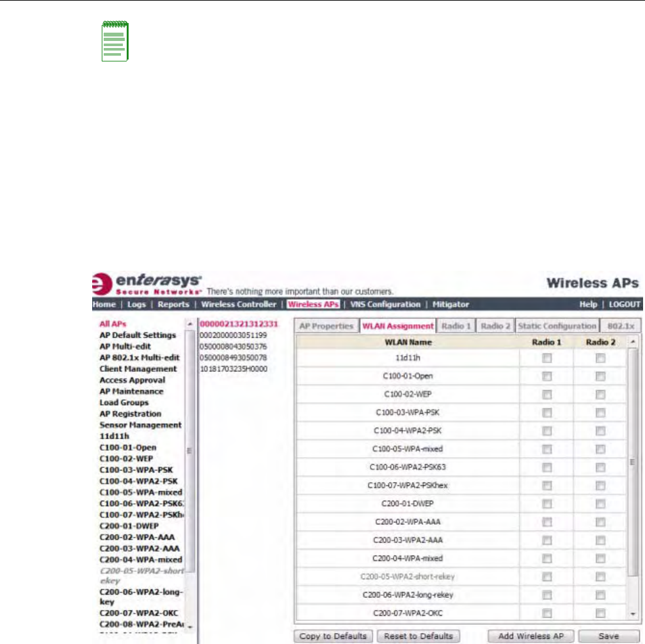Switch to Static Configuration tab

click(x=557, y=326)
